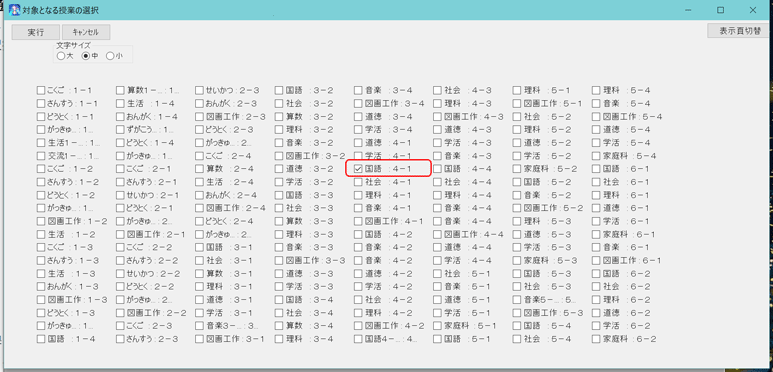Select the 国語 : 3-2 checkbox

click(x=279, y=91)
